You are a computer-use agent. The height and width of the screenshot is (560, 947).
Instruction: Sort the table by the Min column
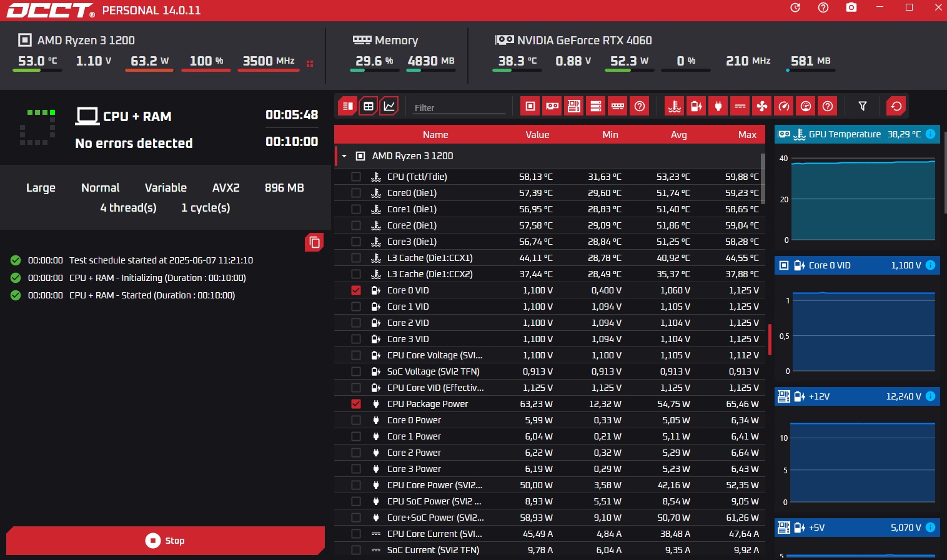pos(610,135)
